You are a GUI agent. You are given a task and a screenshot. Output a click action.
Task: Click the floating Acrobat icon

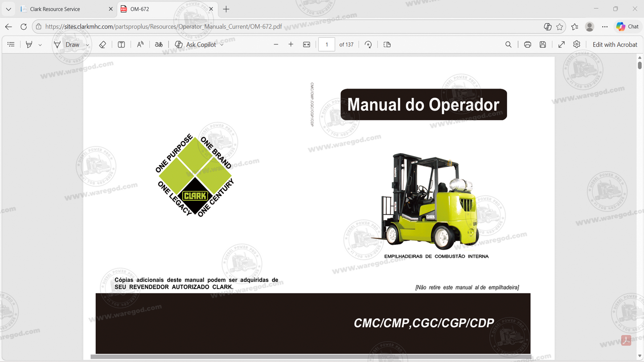627,341
